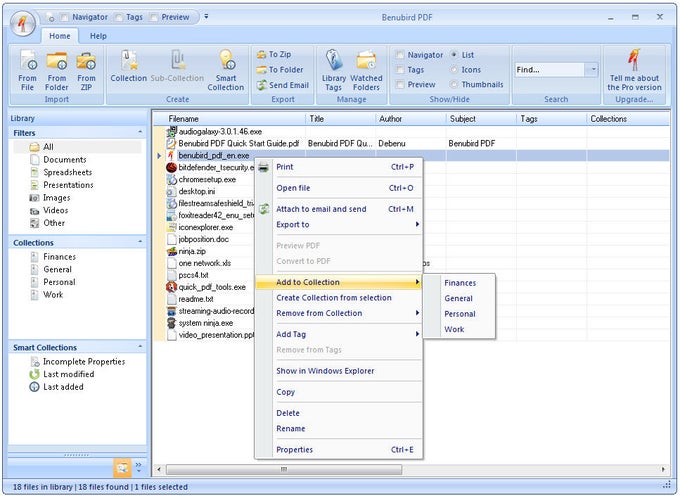Image resolution: width=680 pixels, height=496 pixels.
Task: Click Send Email export button
Action: [x=282, y=85]
